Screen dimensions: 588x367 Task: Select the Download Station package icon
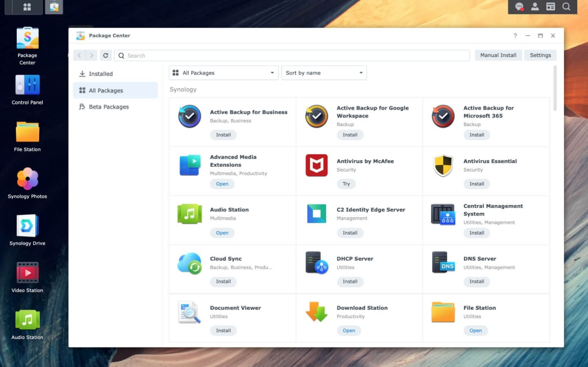click(316, 312)
